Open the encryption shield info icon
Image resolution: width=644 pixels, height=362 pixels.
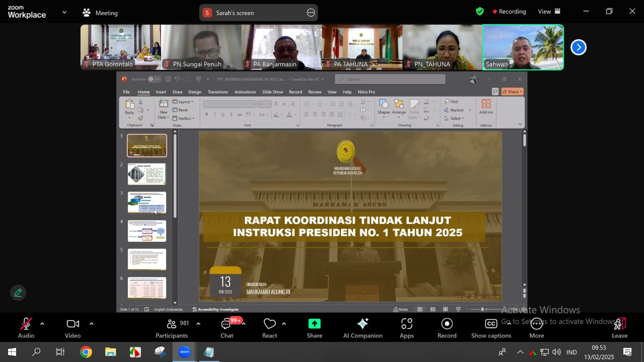(x=479, y=12)
